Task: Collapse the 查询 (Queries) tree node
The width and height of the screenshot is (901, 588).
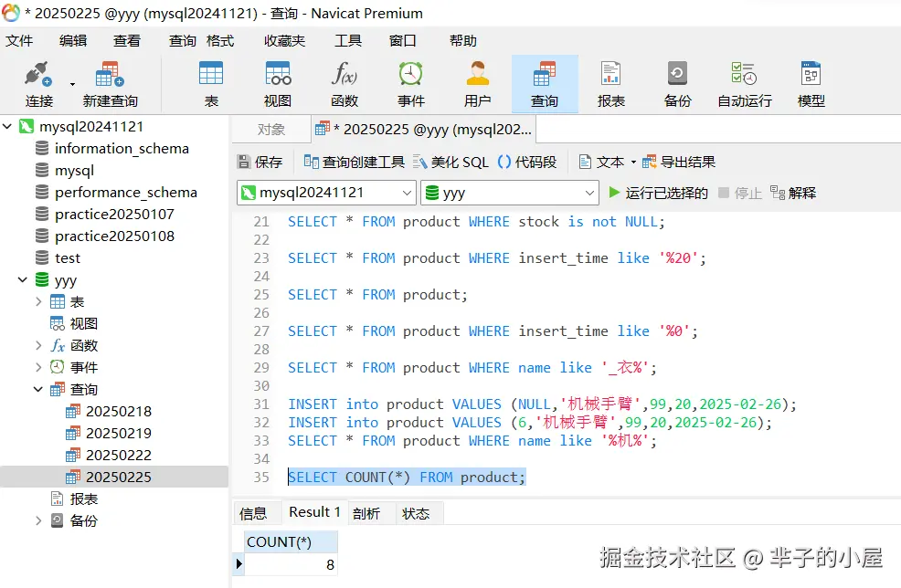Action: [38, 389]
